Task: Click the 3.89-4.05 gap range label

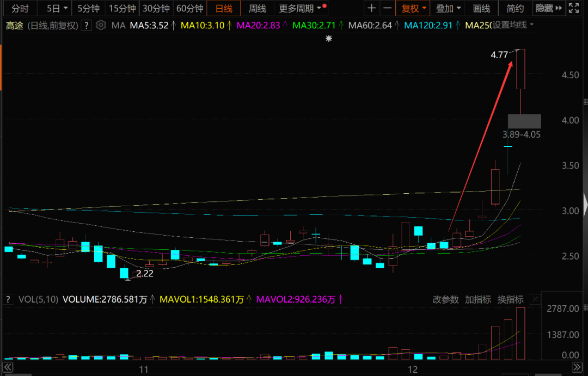Action: pos(521,134)
